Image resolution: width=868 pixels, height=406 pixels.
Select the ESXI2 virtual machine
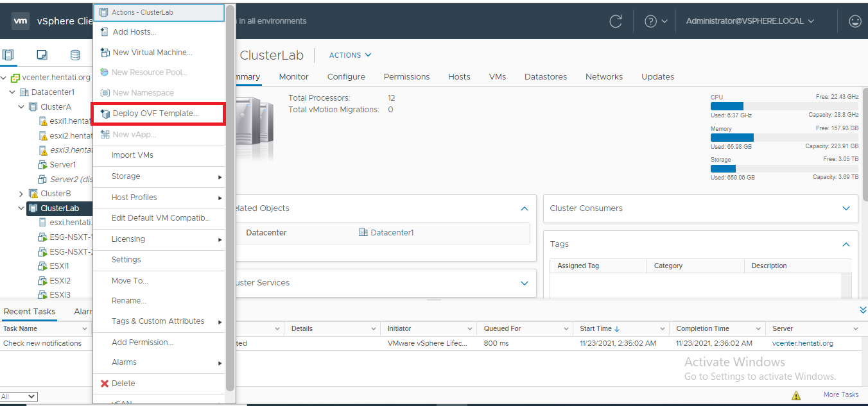(60, 281)
